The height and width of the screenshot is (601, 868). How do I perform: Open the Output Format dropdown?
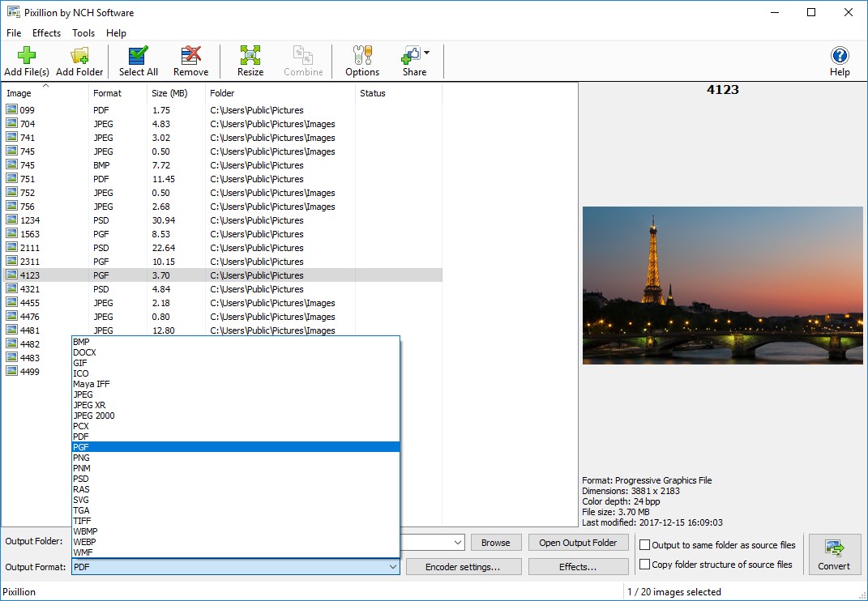391,567
